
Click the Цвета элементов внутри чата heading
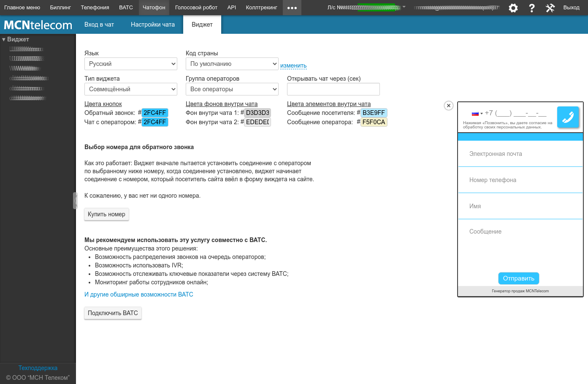click(x=329, y=104)
